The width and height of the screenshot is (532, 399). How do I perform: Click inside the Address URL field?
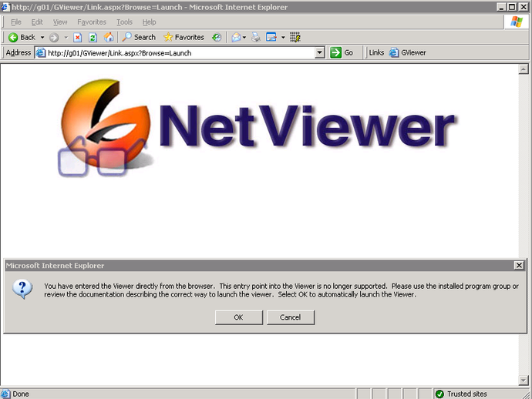[181, 53]
